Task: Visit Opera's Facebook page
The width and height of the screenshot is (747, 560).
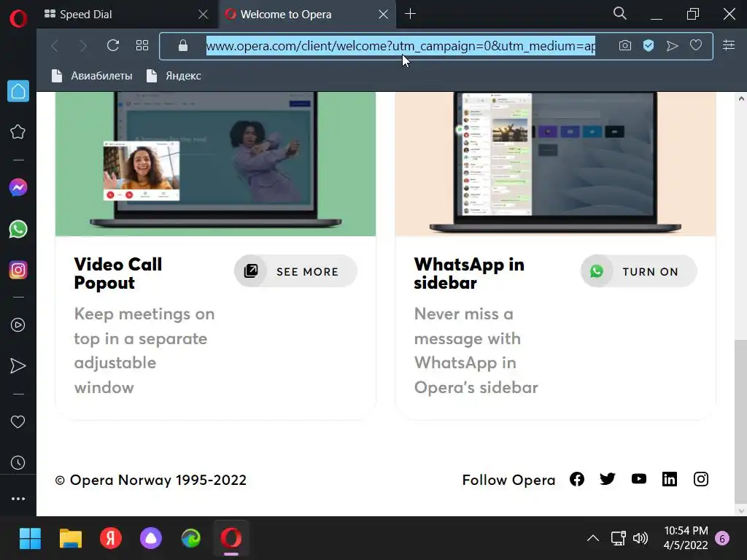Action: [x=577, y=479]
